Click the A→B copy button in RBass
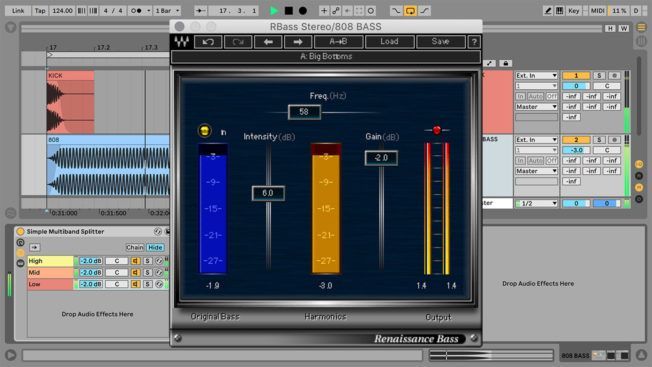Image resolution: width=652 pixels, height=367 pixels. pos(338,42)
